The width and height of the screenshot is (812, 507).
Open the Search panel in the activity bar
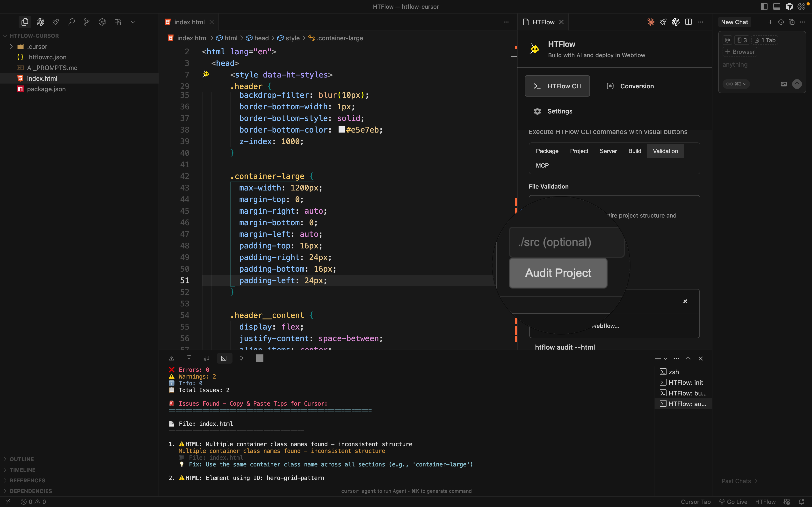pos(71,22)
